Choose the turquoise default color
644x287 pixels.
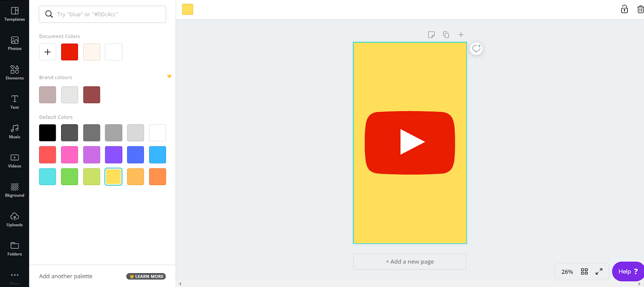pyautogui.click(x=48, y=177)
